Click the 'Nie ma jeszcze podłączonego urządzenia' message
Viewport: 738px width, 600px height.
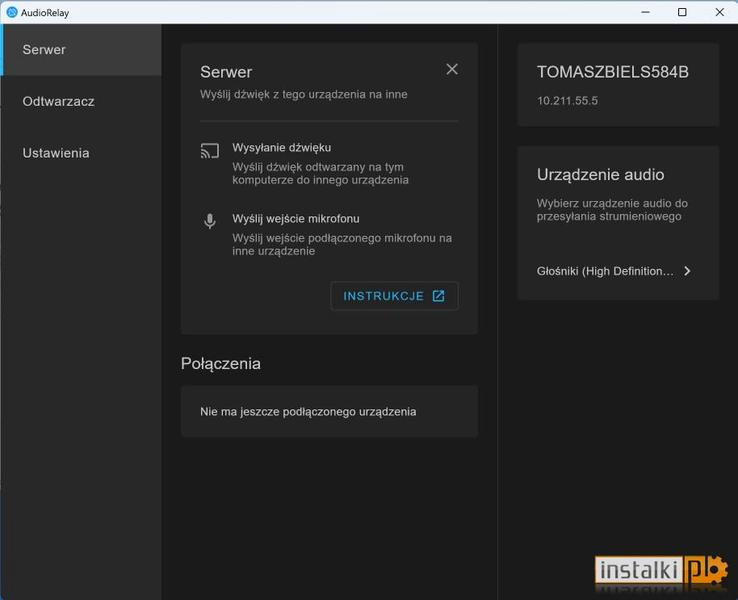coord(308,412)
